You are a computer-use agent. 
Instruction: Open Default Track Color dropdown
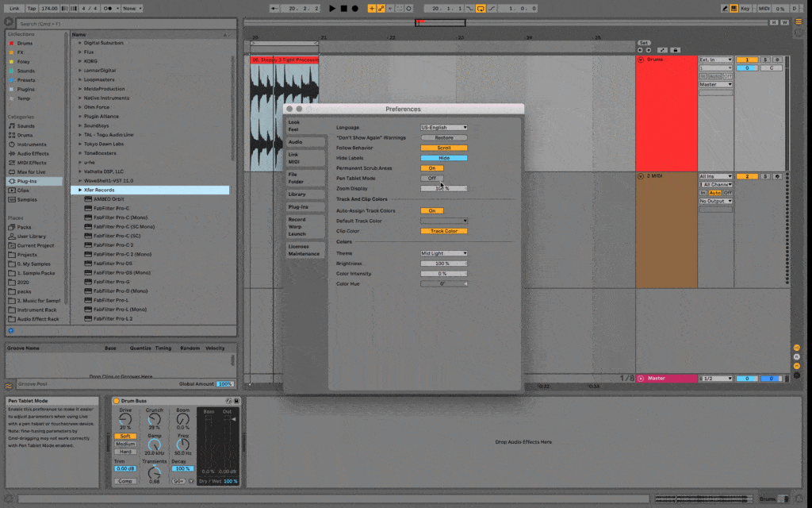pos(444,221)
